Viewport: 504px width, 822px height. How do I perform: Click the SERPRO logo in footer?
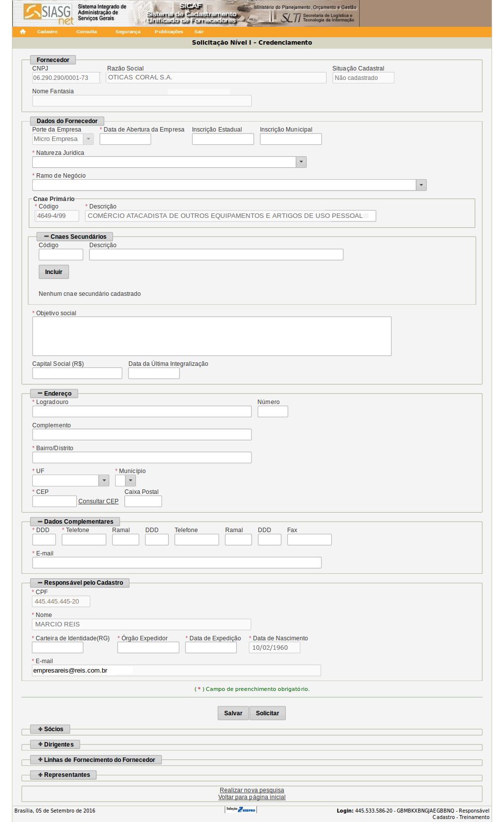[241, 810]
